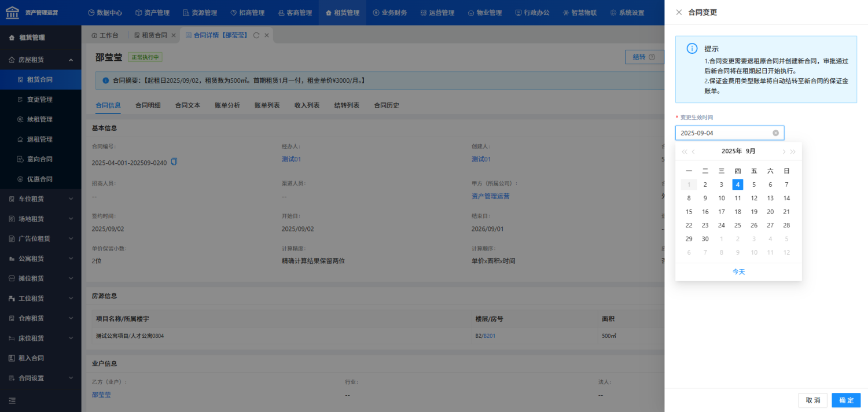868x412 pixels.
Task: Close the 合同详情【邵莹莹】 tab
Action: (x=267, y=35)
